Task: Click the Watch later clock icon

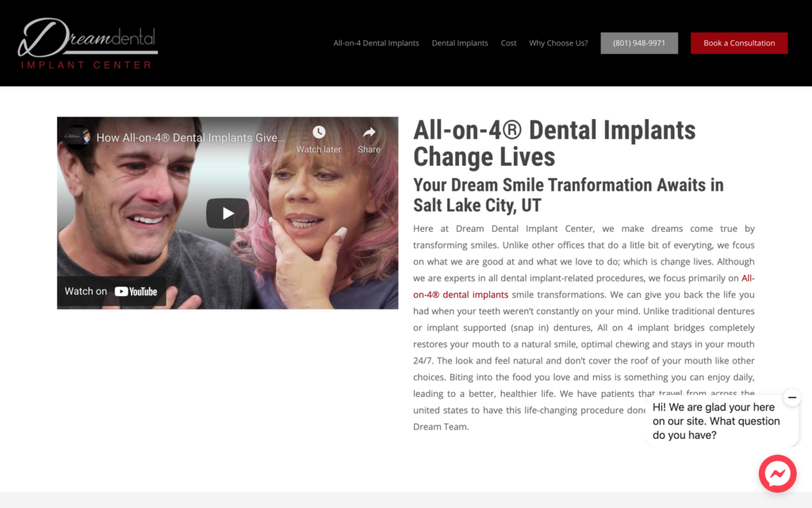Action: coord(319,133)
